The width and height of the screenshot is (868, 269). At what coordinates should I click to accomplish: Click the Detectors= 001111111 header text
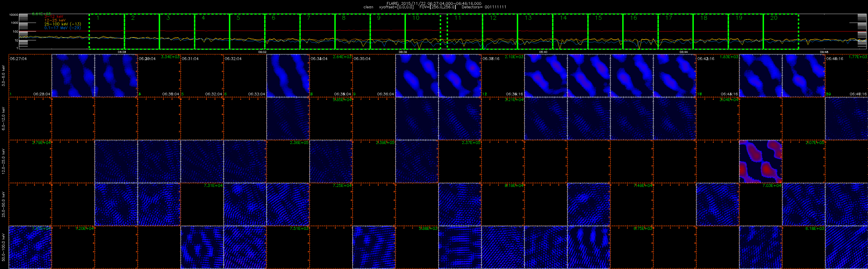[x=484, y=7]
